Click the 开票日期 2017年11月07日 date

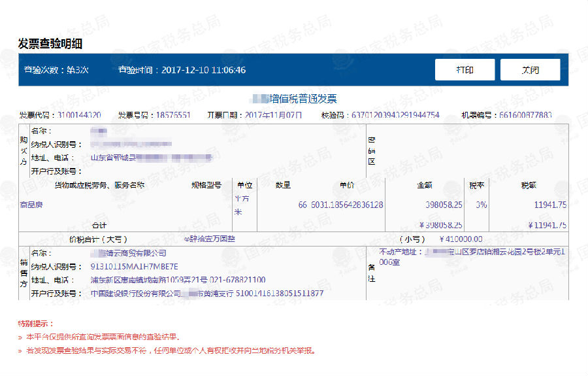[x=273, y=115]
